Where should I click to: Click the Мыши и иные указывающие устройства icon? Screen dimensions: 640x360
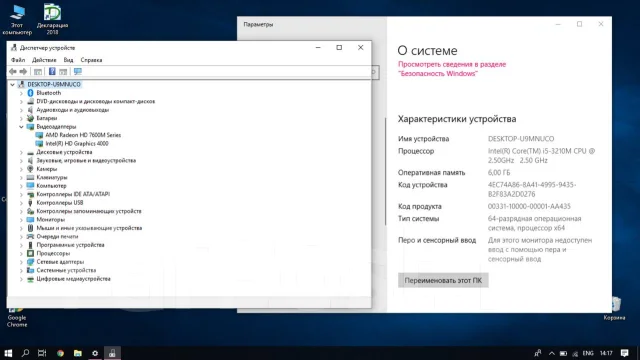tap(30, 228)
